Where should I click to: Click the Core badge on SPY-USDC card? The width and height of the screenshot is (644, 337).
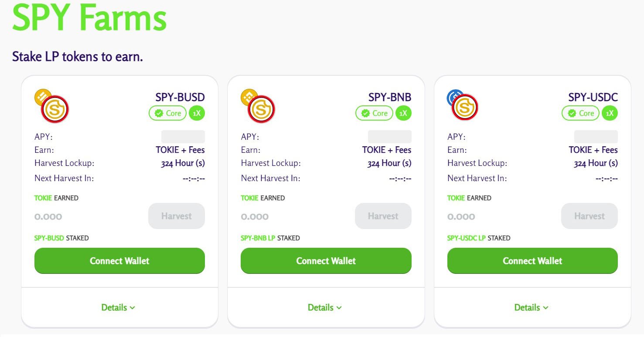[x=580, y=113]
